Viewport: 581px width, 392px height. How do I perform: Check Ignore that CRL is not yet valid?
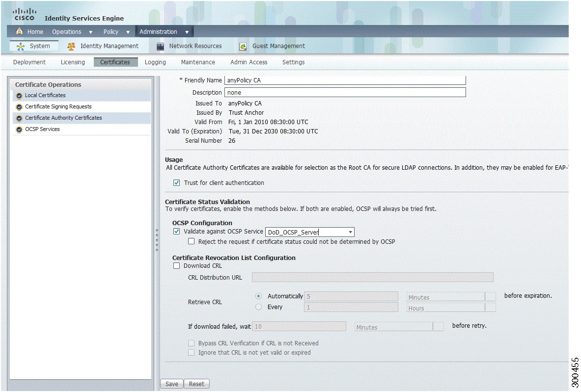(x=191, y=352)
